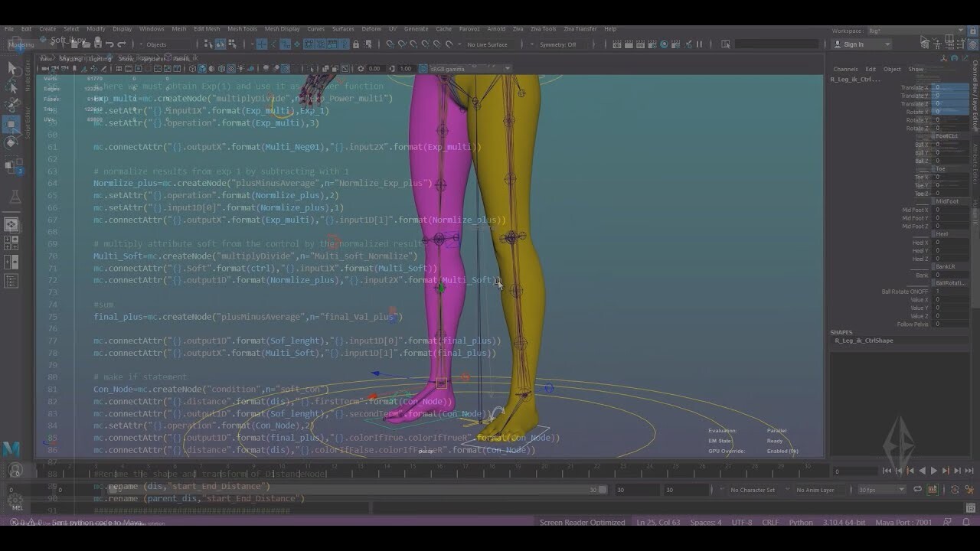Screen dimensions: 980x551
Task: Click the Undo icon in the toolbar
Action: point(110,44)
